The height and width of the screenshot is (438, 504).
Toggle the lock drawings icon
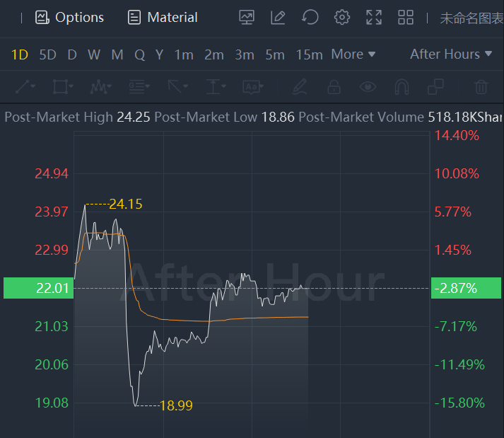point(334,87)
